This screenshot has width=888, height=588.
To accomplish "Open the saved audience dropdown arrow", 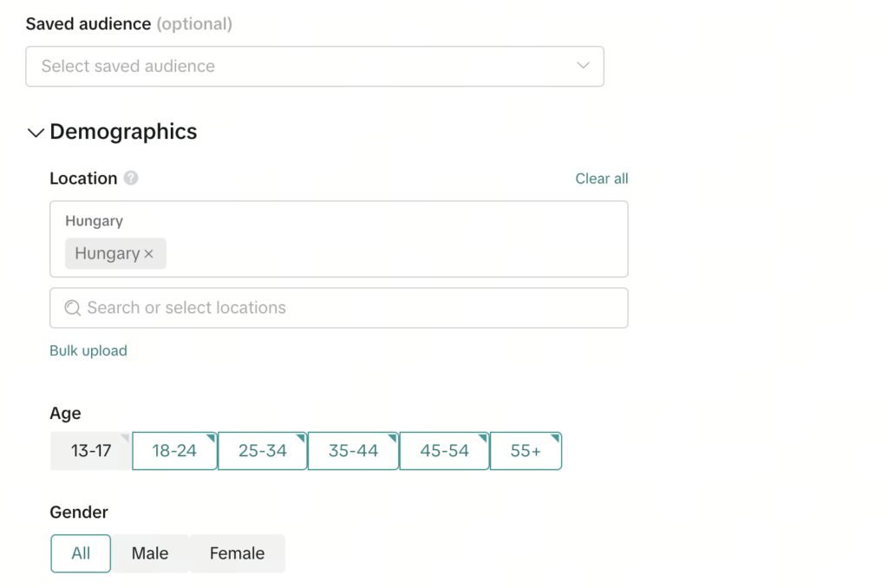I will coord(583,66).
